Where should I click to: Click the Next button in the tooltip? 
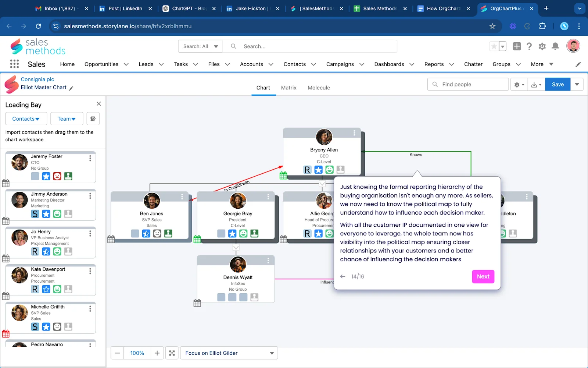483,277
